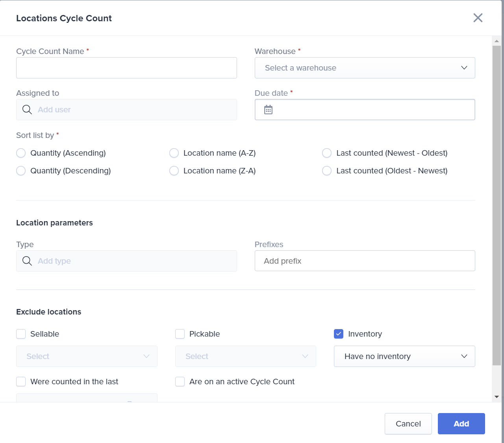This screenshot has width=504, height=443.
Task: Open the Due date picker field
Action: (x=365, y=110)
